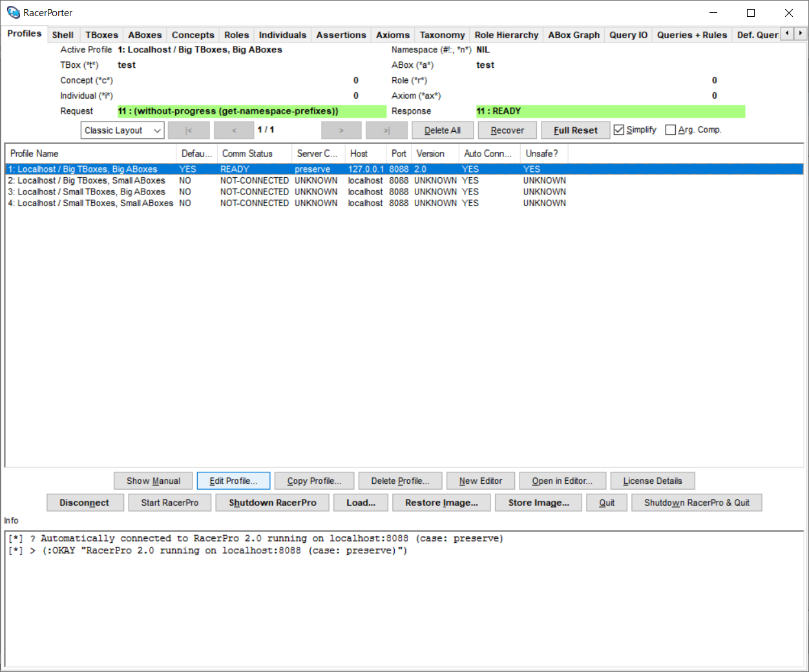Go to last history entry button
Viewport: 809px width, 672px height.
(386, 131)
